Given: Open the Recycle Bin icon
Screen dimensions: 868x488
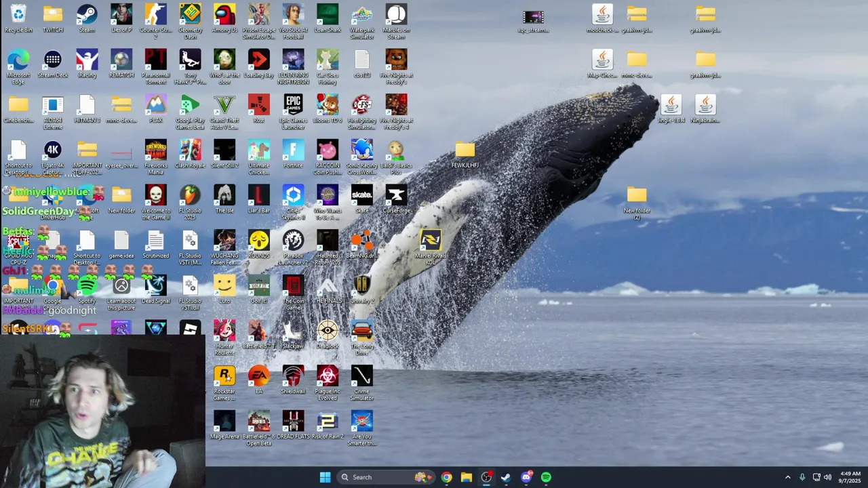Looking at the screenshot, I should click(x=18, y=18).
